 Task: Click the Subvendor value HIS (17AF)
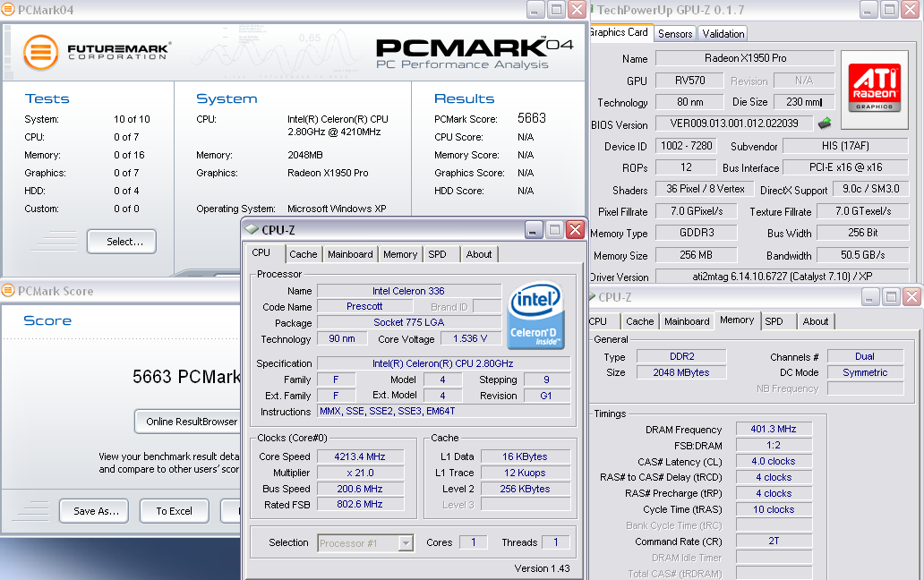(845, 145)
